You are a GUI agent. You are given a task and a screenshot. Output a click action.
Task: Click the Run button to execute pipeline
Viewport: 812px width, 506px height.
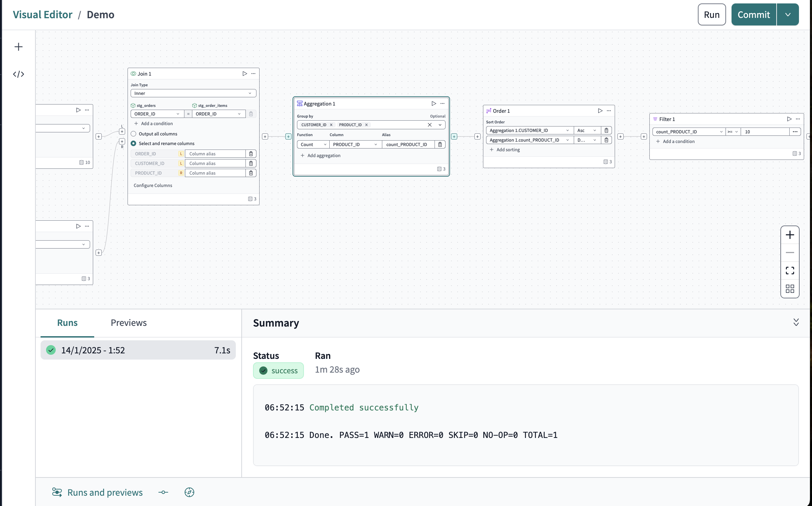pyautogui.click(x=712, y=14)
